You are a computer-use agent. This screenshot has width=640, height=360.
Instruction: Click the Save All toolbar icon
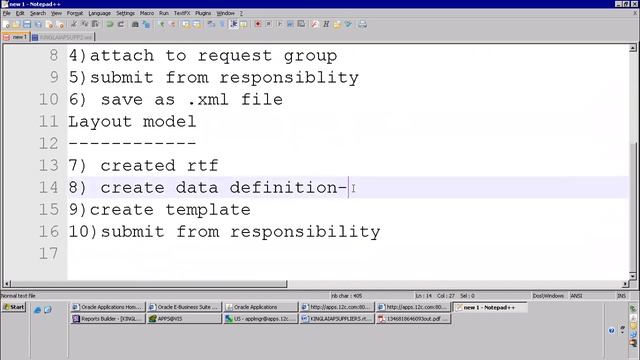click(x=38, y=24)
